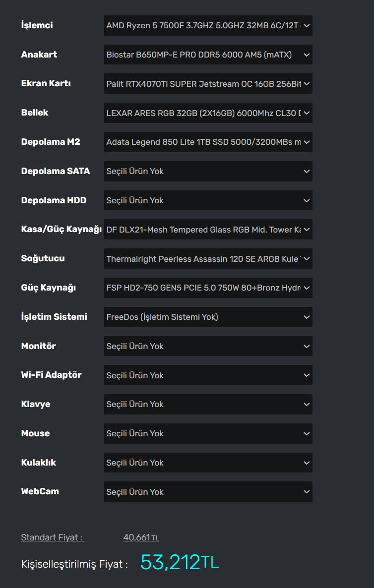This screenshot has height=588, width=374.
Task: Click the WebCam dropdown chevron
Action: [x=307, y=492]
